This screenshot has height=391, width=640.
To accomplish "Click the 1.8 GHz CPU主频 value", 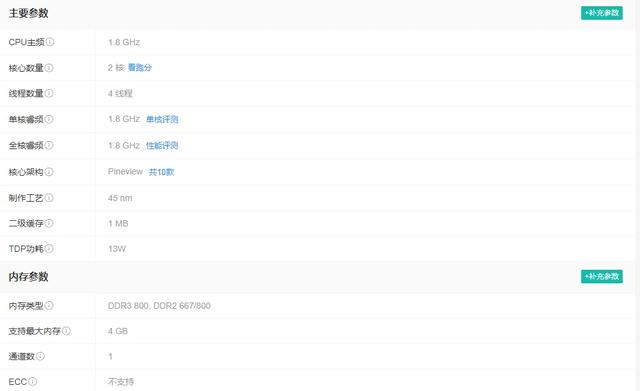I will point(124,42).
